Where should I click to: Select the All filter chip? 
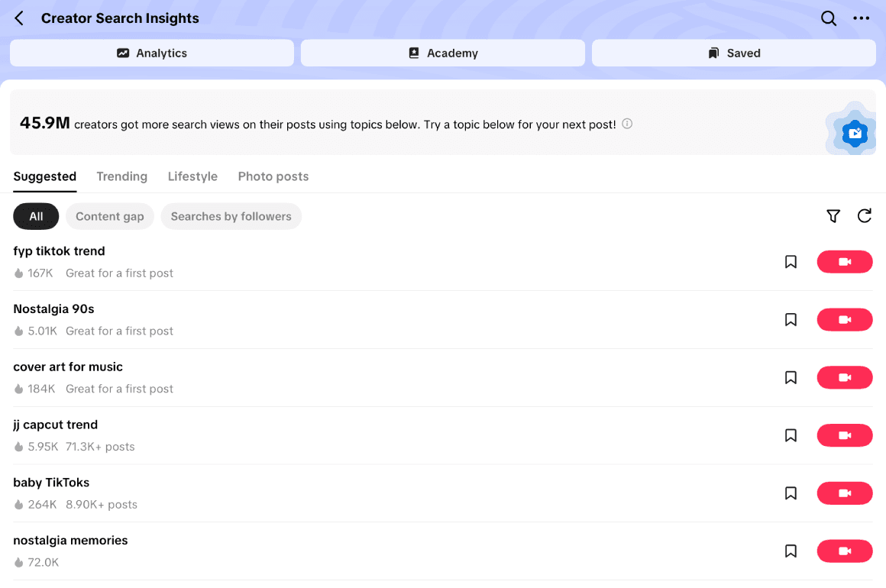(36, 216)
